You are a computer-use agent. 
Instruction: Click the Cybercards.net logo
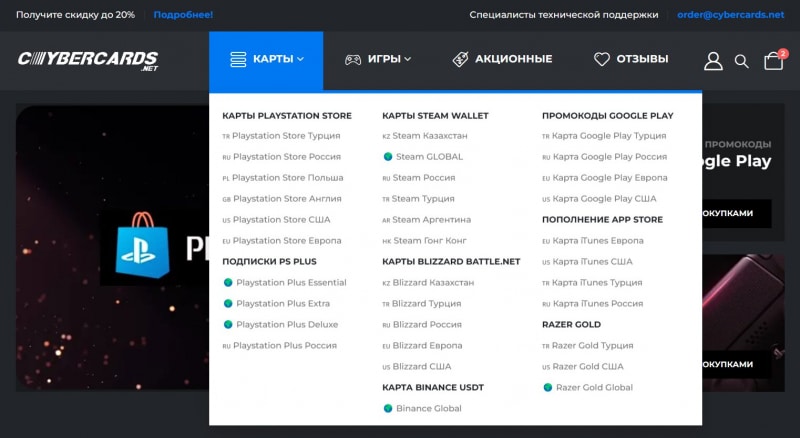coord(88,60)
